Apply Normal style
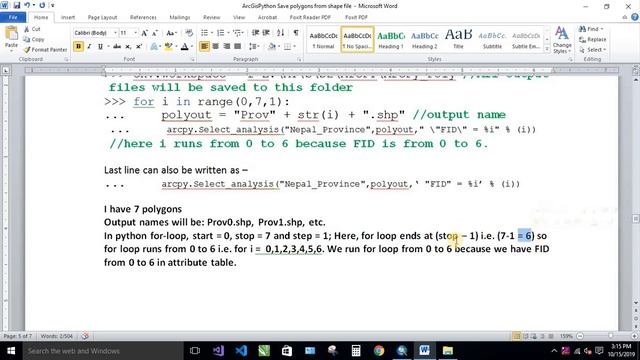 323,40
